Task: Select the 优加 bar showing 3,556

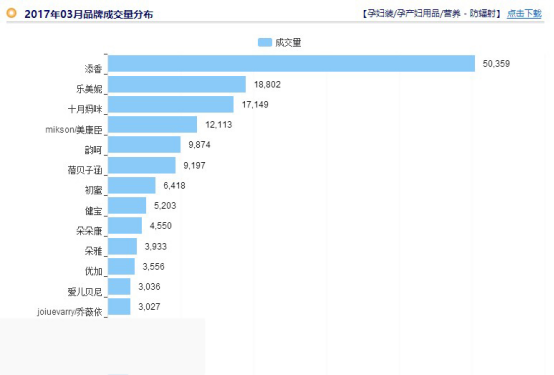Action: tap(122, 266)
